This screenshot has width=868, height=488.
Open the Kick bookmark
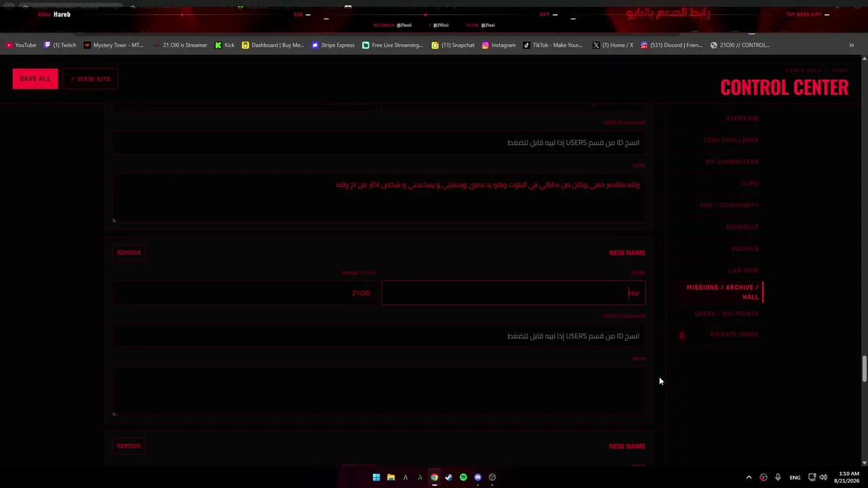coord(224,45)
